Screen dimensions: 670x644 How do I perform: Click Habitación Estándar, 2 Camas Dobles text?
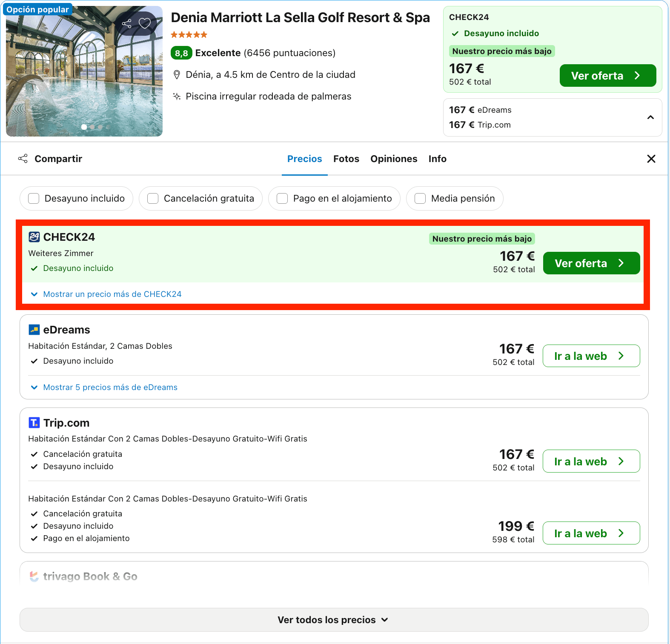(100, 346)
